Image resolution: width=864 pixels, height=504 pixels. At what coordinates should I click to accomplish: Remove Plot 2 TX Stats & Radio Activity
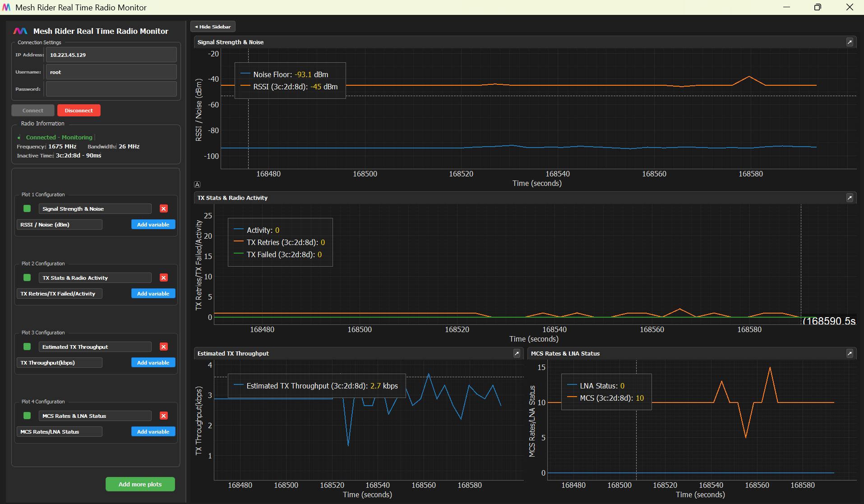pyautogui.click(x=164, y=277)
